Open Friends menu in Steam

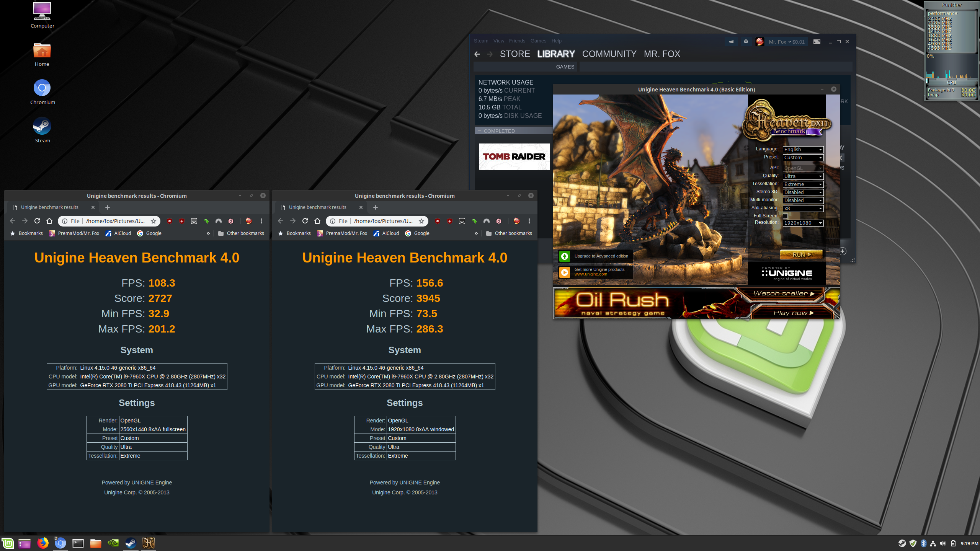(517, 41)
